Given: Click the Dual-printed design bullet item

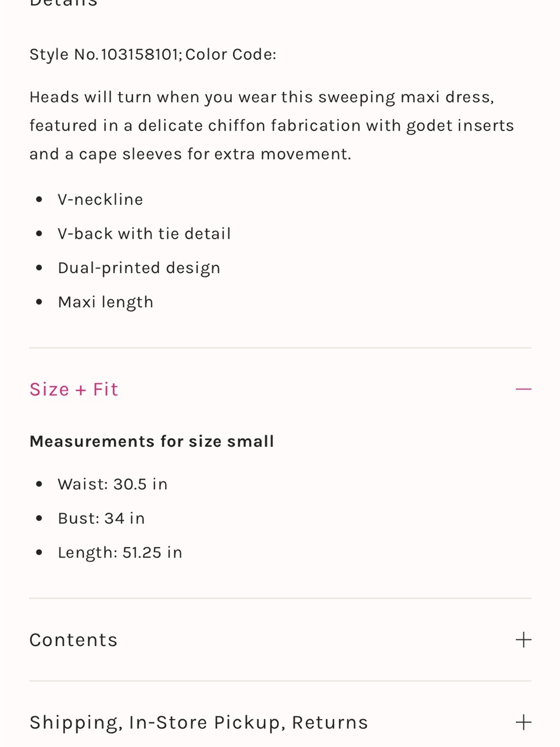Looking at the screenshot, I should pos(139,268).
